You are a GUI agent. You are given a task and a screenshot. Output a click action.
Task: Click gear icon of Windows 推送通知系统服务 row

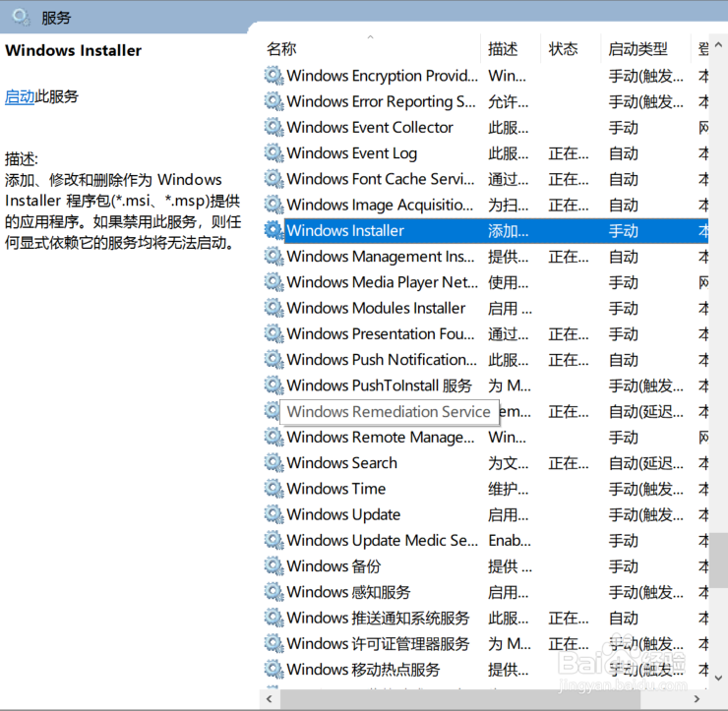point(273,618)
